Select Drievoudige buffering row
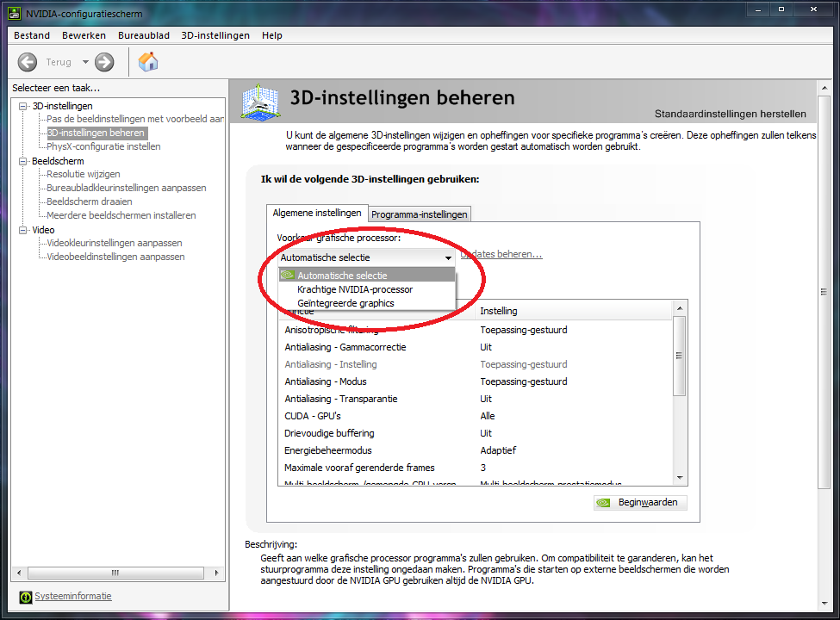Image resolution: width=840 pixels, height=620 pixels. coord(476,433)
